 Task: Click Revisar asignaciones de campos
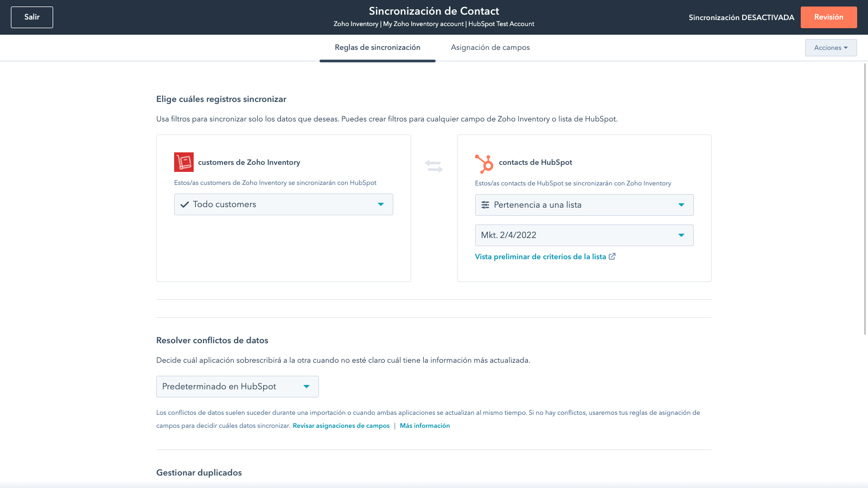(341, 426)
